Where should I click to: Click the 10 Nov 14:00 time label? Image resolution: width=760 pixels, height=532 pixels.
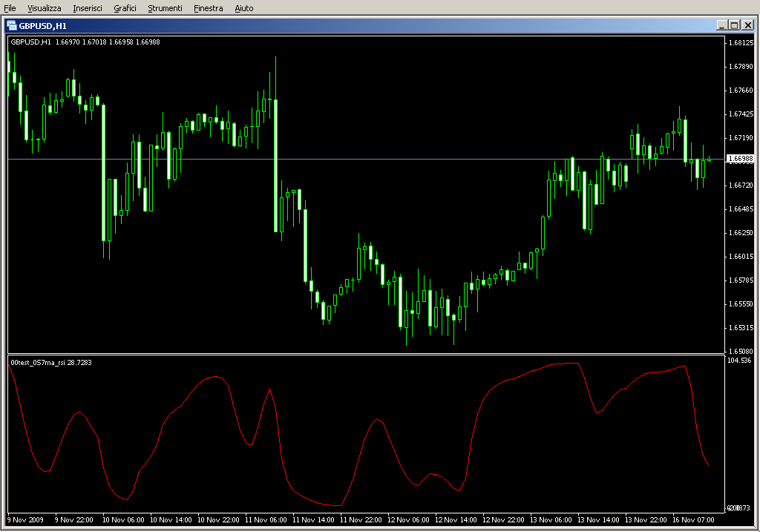click(171, 520)
